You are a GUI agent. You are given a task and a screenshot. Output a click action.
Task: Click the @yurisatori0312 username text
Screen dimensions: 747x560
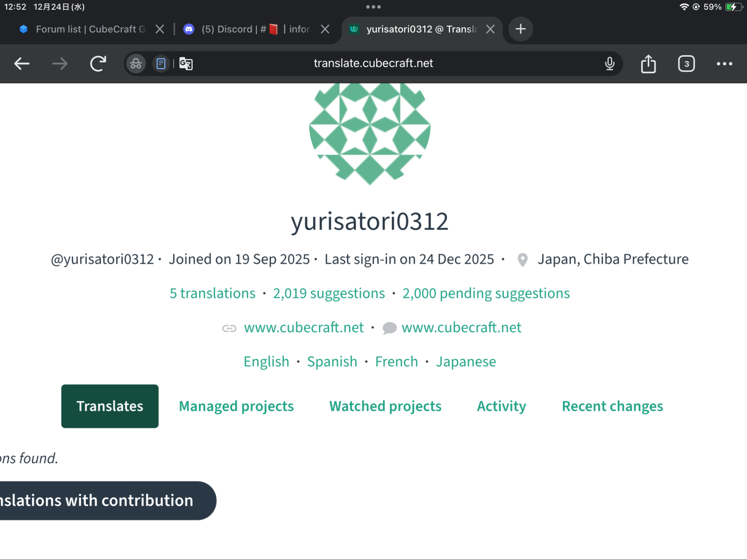coord(102,259)
